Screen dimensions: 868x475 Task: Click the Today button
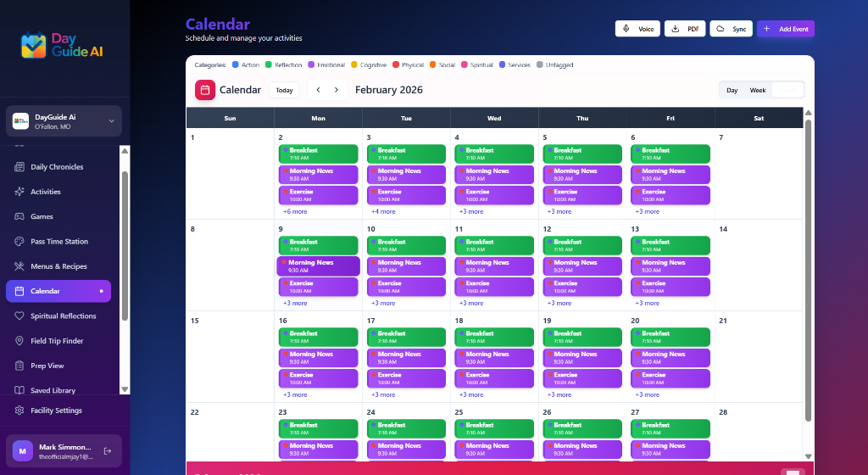(x=284, y=90)
